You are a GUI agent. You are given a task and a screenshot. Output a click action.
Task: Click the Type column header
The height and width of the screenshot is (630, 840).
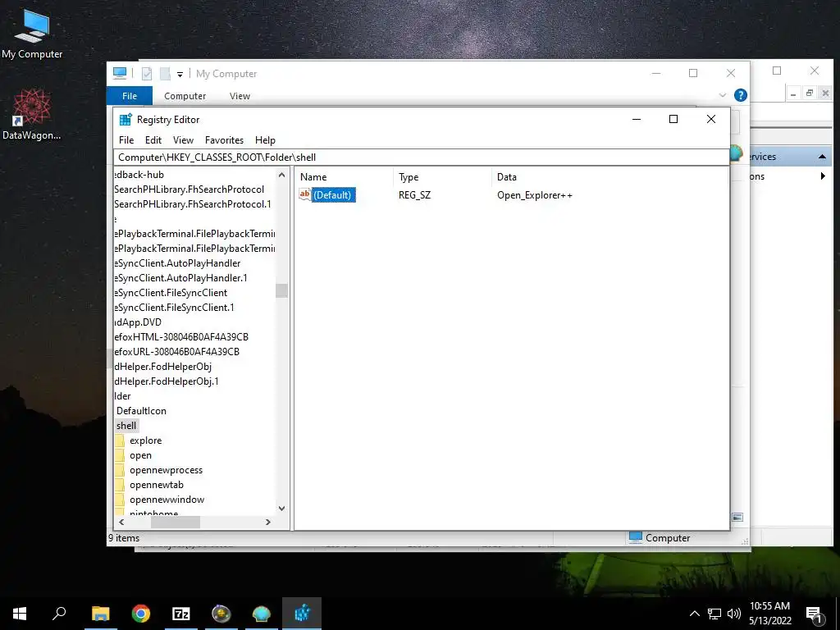442,177
